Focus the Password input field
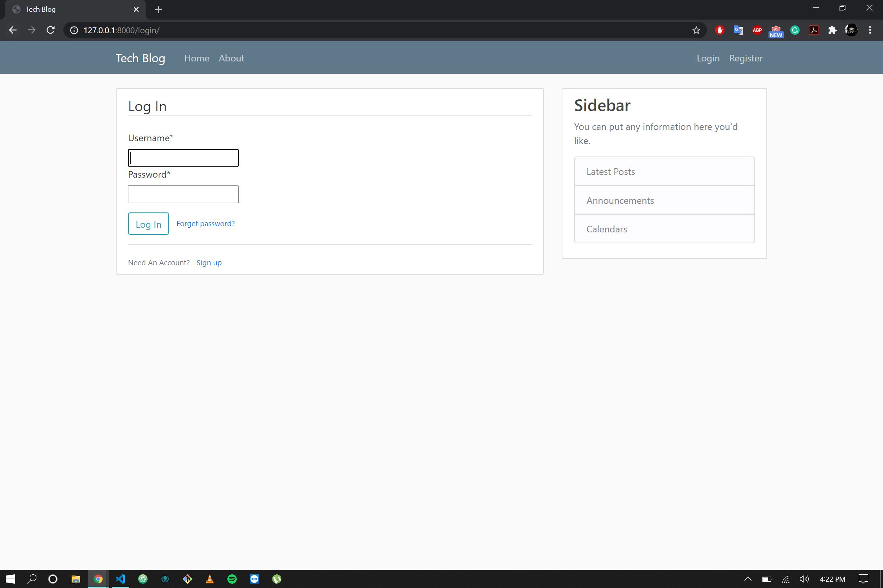The height and width of the screenshot is (588, 883). 183,194
